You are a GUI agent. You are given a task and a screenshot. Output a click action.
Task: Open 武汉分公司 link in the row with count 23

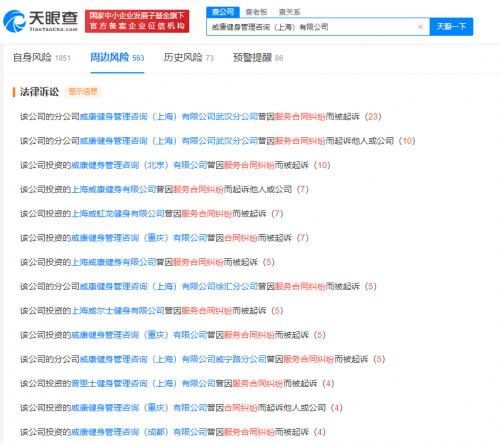click(169, 117)
